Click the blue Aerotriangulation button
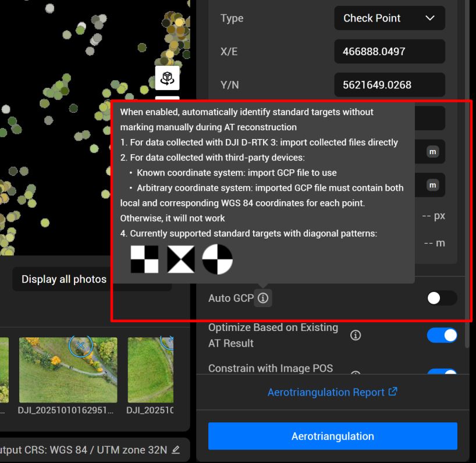Viewport: 476px width, 463px height. [332, 436]
